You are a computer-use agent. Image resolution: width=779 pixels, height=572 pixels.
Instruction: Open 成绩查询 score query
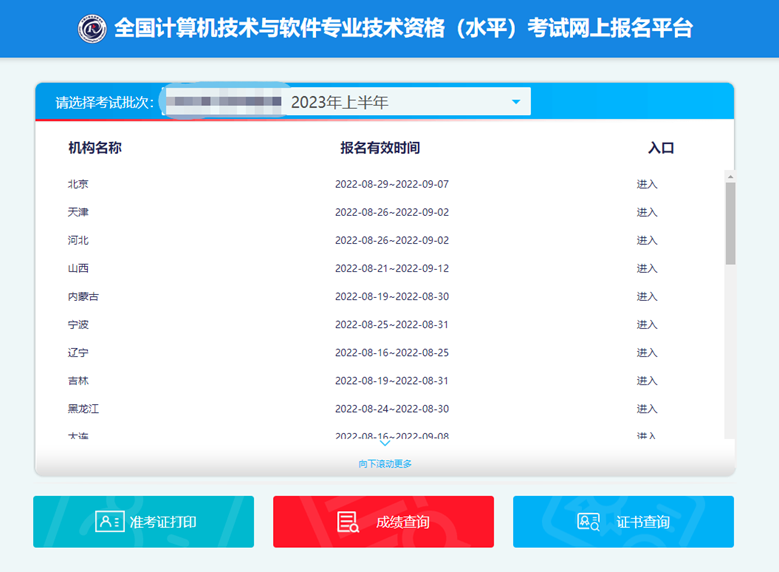383,521
